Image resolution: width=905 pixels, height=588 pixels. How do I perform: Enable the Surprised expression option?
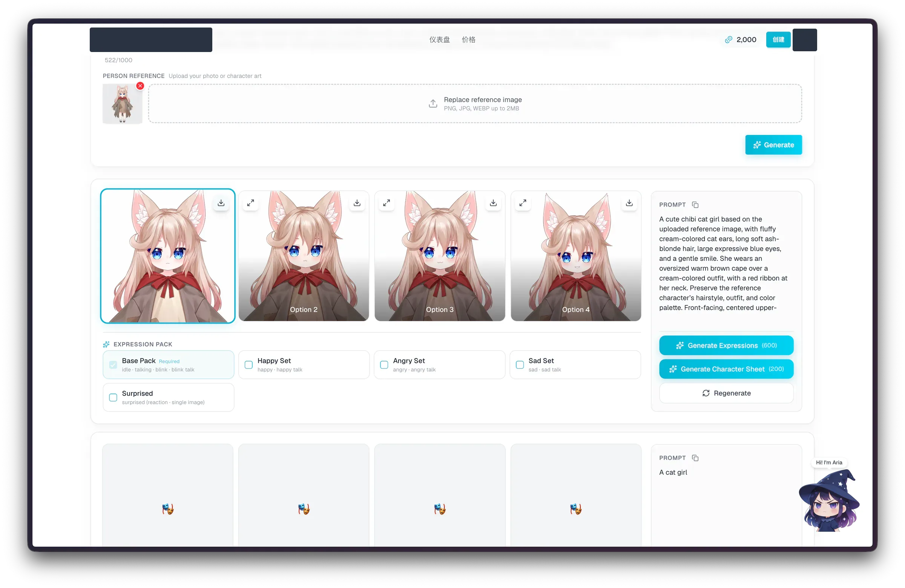pos(114,398)
